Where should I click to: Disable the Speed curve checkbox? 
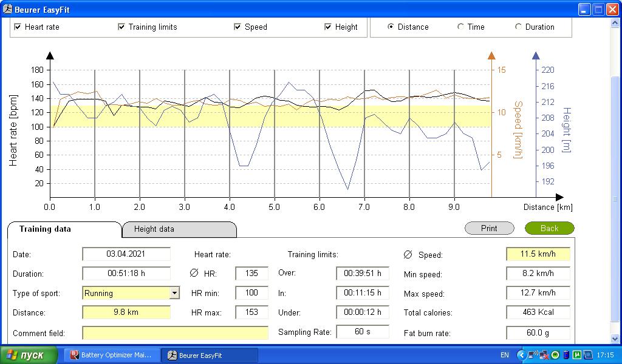[238, 27]
